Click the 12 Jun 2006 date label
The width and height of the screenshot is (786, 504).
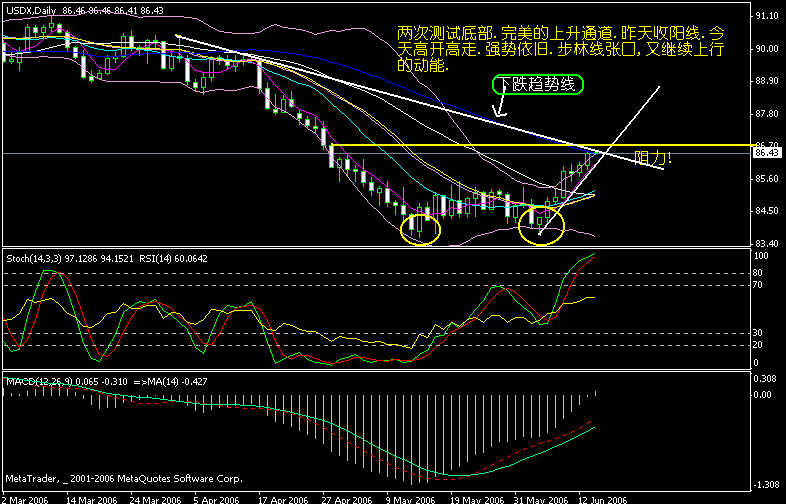point(604,499)
